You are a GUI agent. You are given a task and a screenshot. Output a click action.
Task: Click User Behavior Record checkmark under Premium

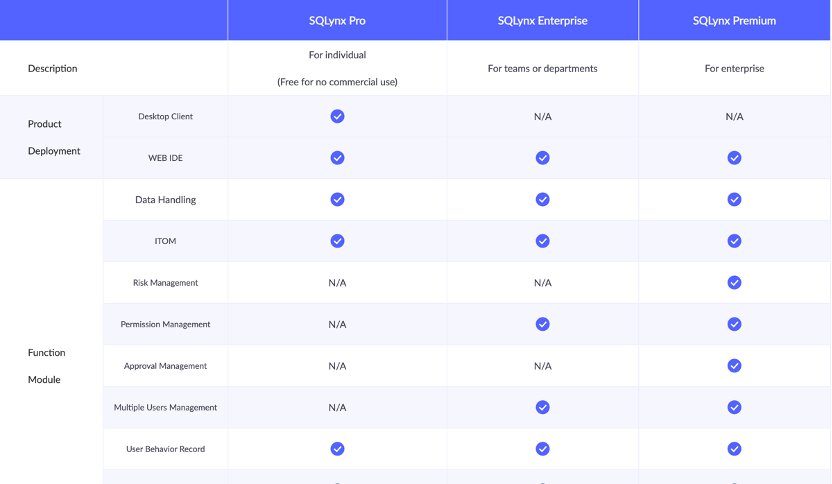coord(734,449)
